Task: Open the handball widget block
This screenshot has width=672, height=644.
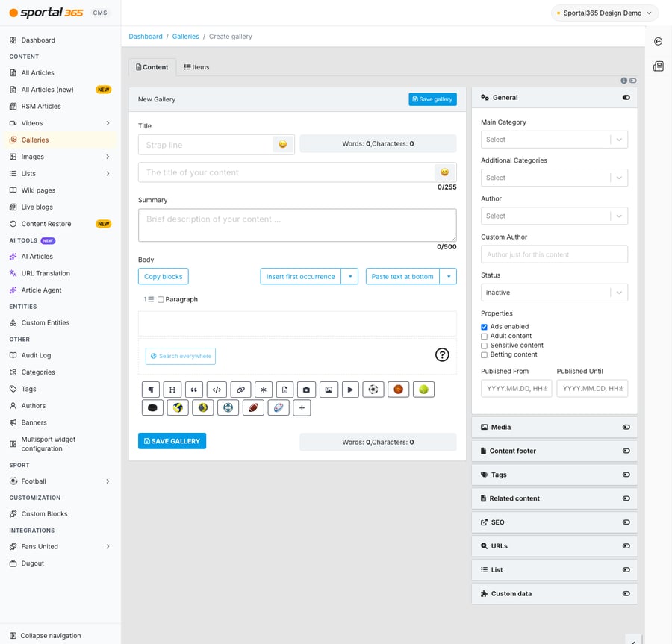Action: pos(203,408)
